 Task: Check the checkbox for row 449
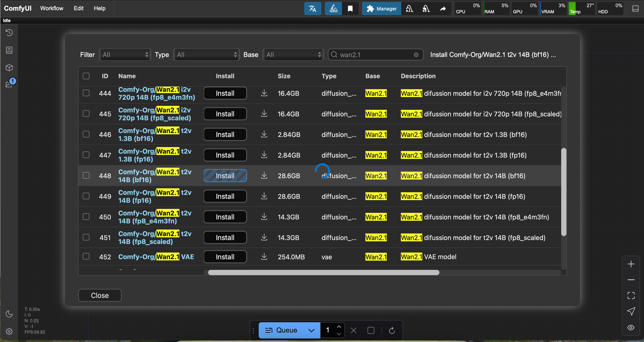(86, 196)
